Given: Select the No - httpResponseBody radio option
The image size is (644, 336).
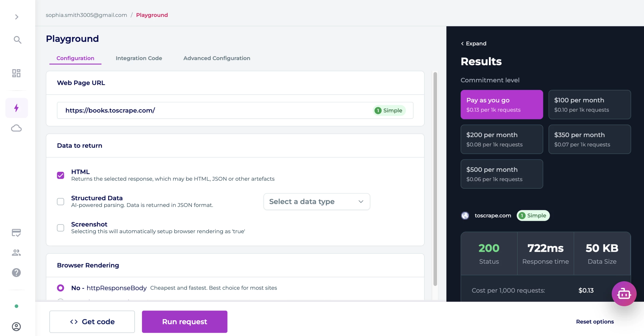Looking at the screenshot, I should coord(61,288).
